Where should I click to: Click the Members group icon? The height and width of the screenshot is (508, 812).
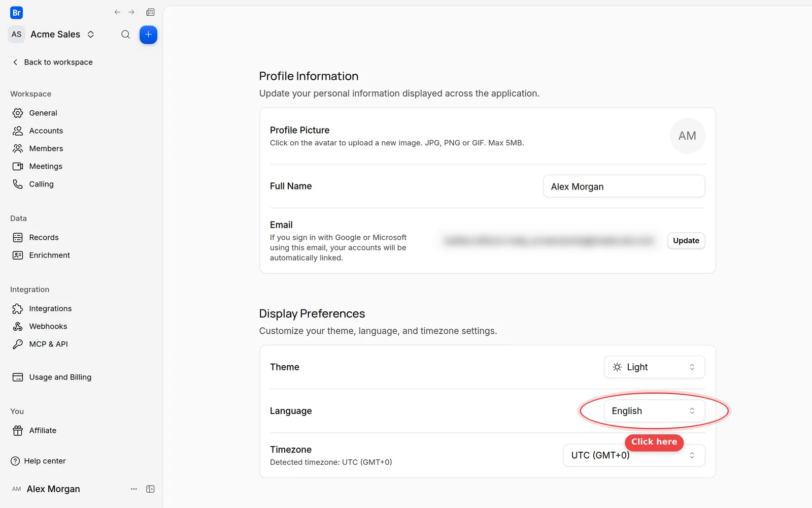pyautogui.click(x=18, y=148)
